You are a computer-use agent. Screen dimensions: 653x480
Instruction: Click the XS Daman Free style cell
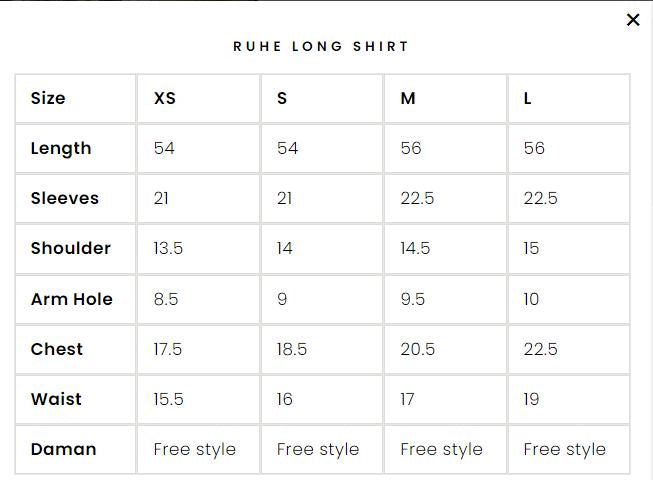coord(195,449)
